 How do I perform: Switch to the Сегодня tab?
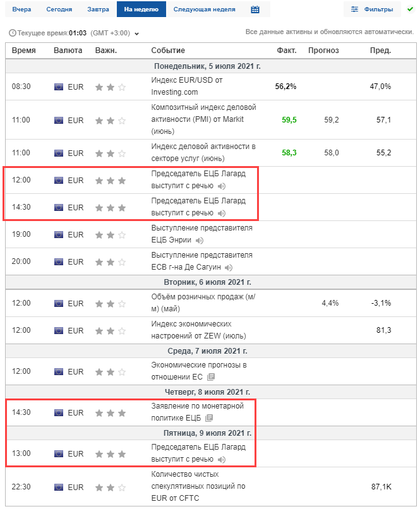pos(59,9)
